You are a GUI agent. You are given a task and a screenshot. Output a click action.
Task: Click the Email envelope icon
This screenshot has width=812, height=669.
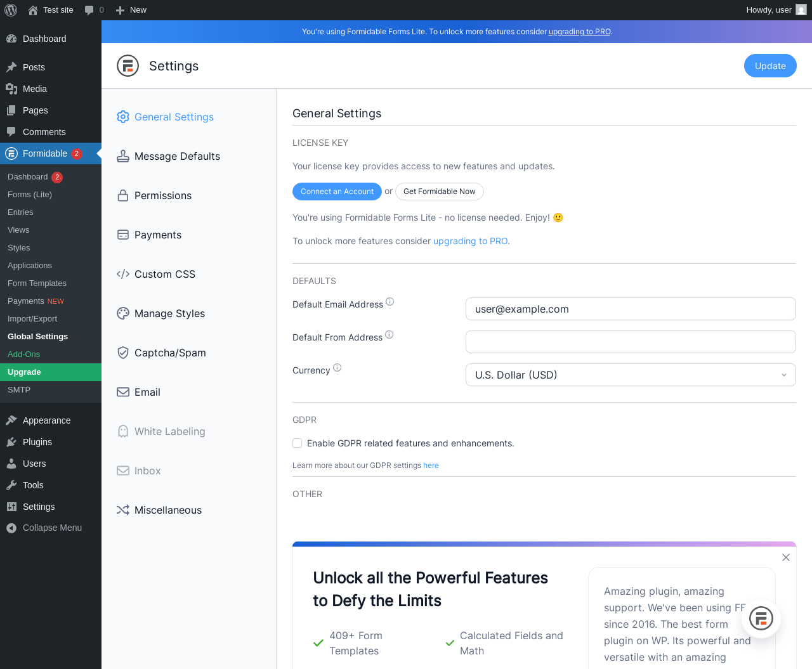click(x=123, y=392)
